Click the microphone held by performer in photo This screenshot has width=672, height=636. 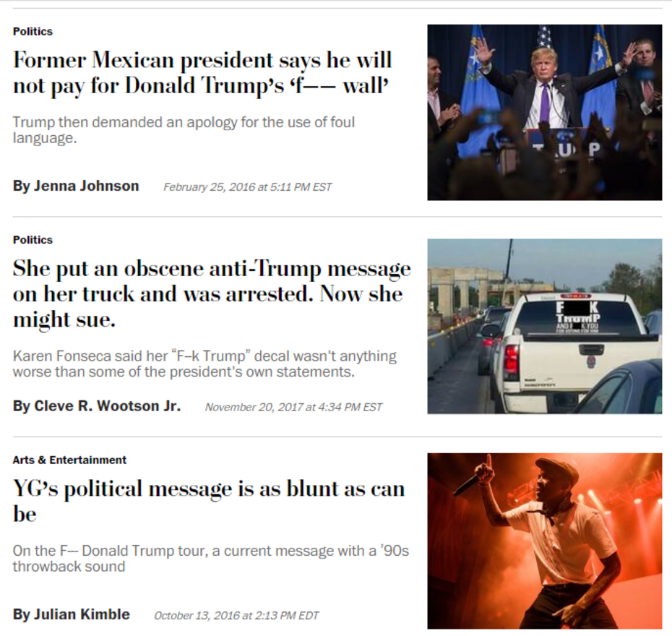point(468,484)
